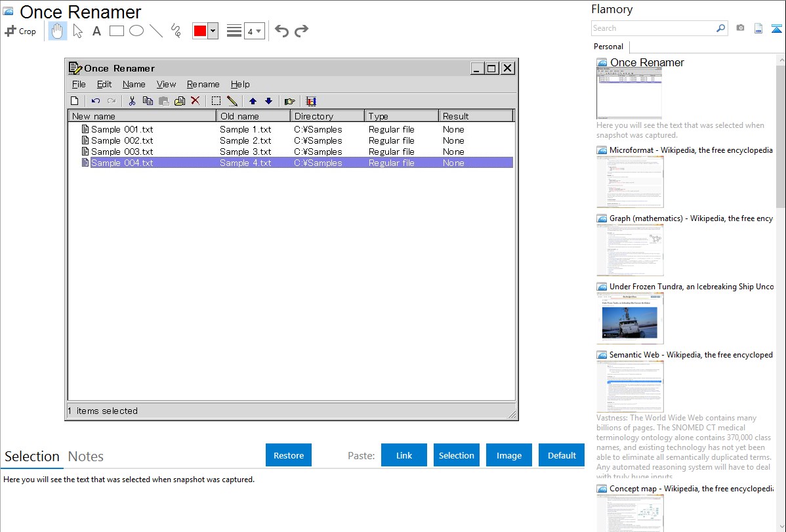The height and width of the screenshot is (532, 786).
Task: Open the Microformat Wikipedia snapshot thumbnail
Action: tap(630, 182)
